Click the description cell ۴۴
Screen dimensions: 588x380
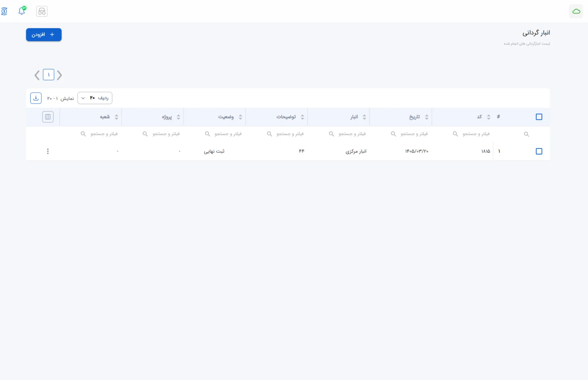tap(302, 151)
